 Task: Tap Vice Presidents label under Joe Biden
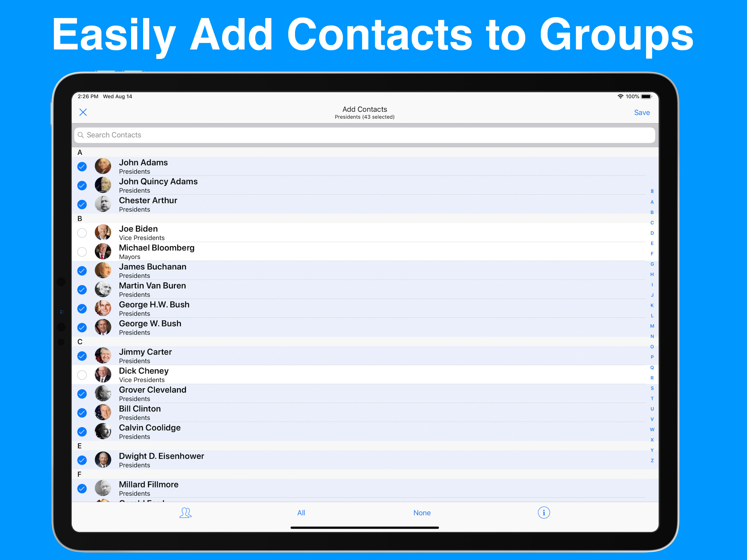click(141, 238)
